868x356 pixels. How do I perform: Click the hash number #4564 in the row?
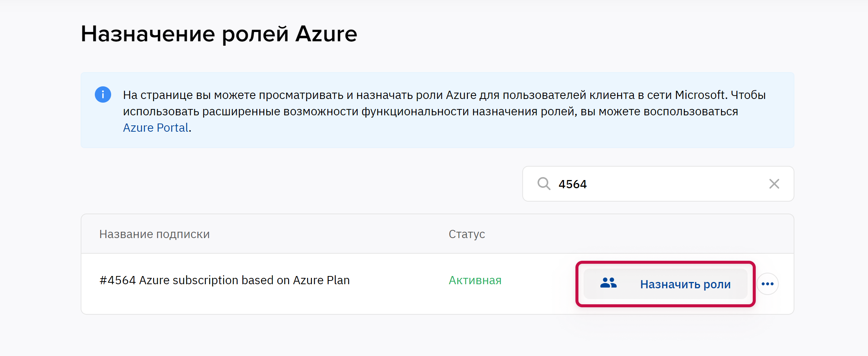point(117,280)
